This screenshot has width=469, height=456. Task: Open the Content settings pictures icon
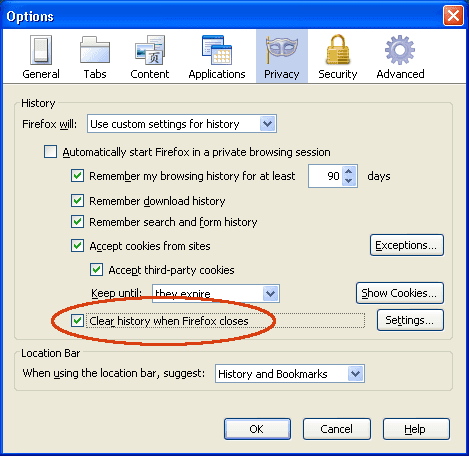[x=150, y=50]
